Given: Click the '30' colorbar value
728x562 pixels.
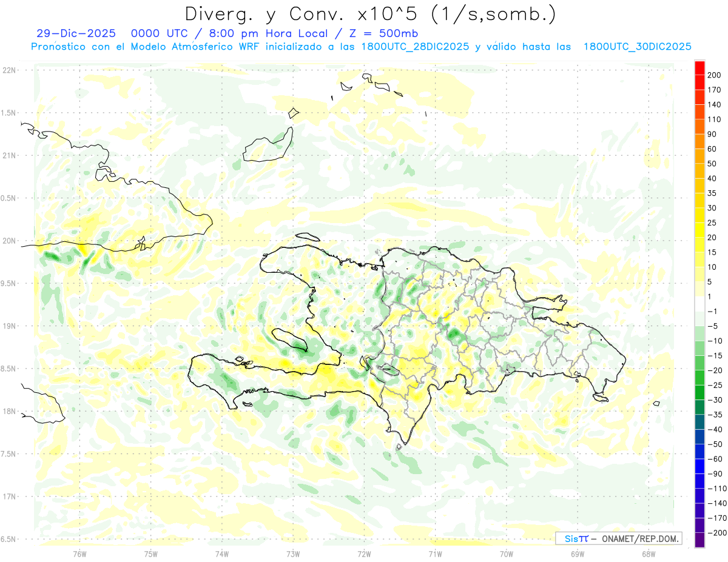Looking at the screenshot, I should tap(712, 208).
